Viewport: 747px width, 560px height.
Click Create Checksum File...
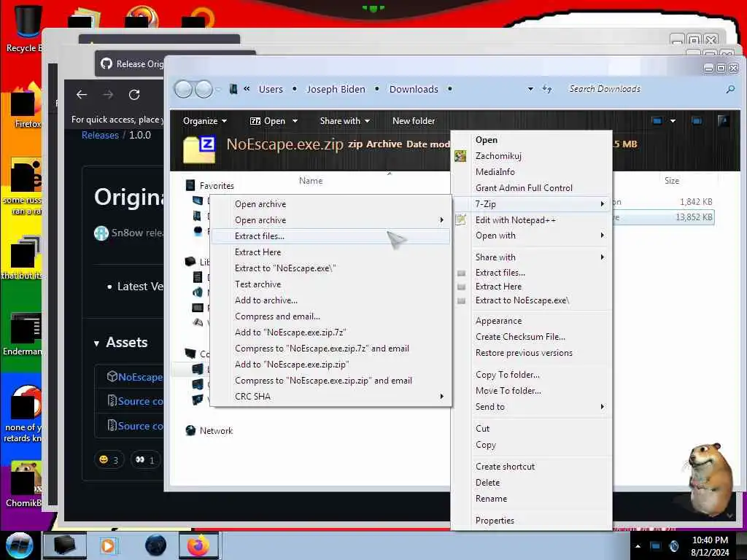click(531, 337)
